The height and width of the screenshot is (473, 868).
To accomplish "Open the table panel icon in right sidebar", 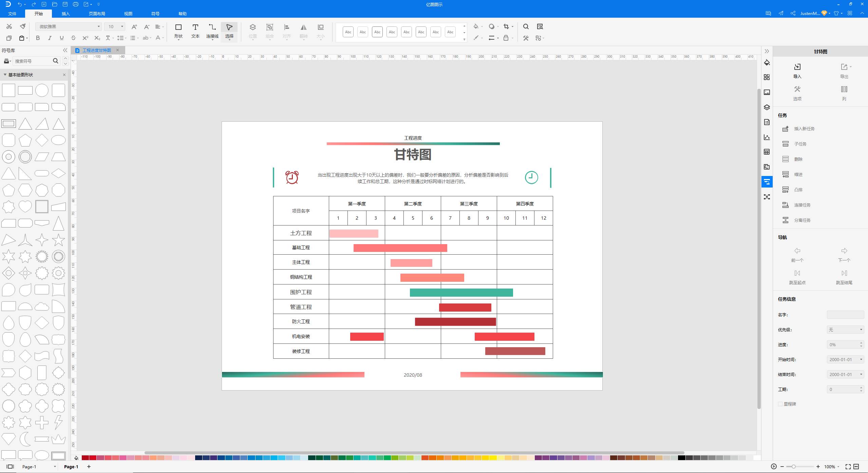I will (767, 152).
